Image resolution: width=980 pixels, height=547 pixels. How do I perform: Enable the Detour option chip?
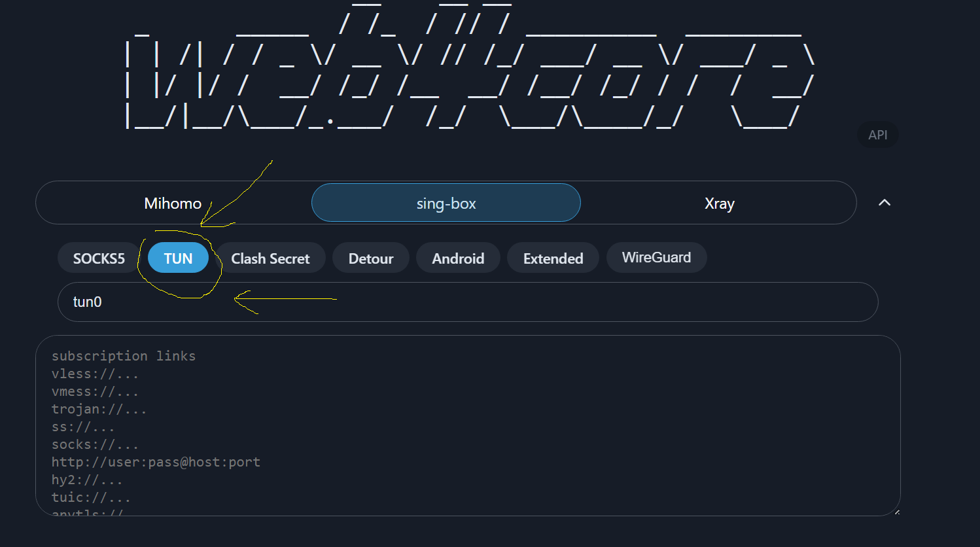[370, 258]
